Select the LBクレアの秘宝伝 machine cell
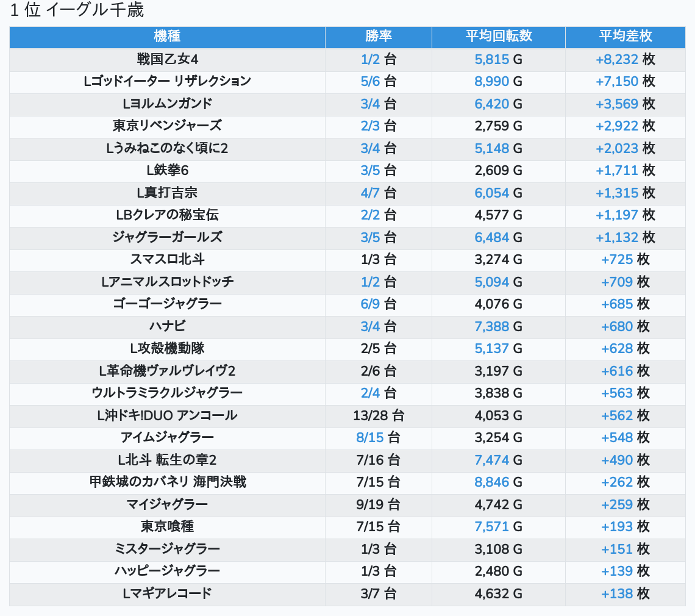This screenshot has width=695, height=616. 167,215
